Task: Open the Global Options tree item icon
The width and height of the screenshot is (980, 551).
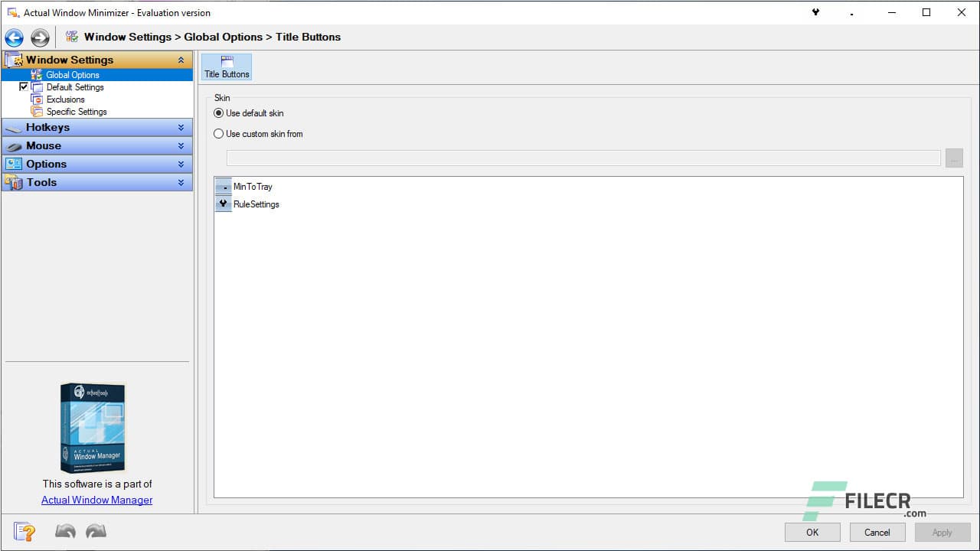Action: (37, 74)
